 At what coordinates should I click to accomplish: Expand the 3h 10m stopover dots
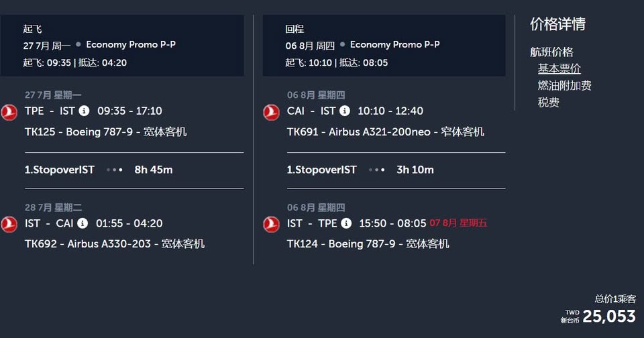pyautogui.click(x=377, y=170)
